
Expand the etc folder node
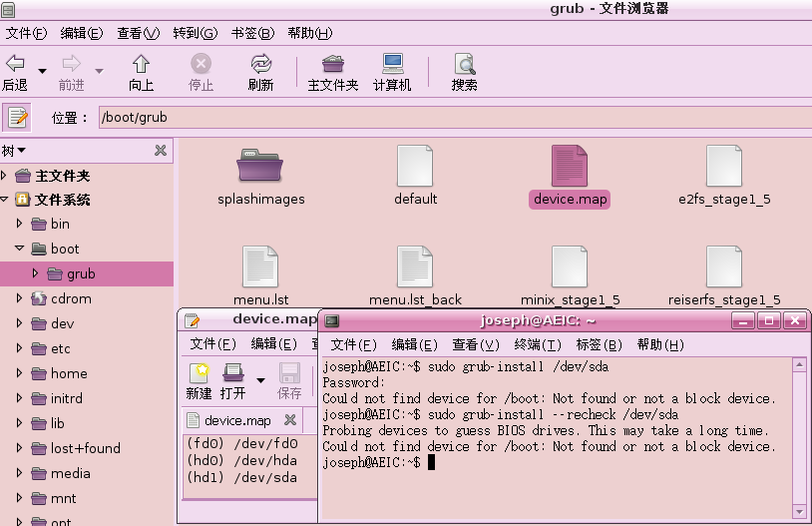(x=20, y=348)
